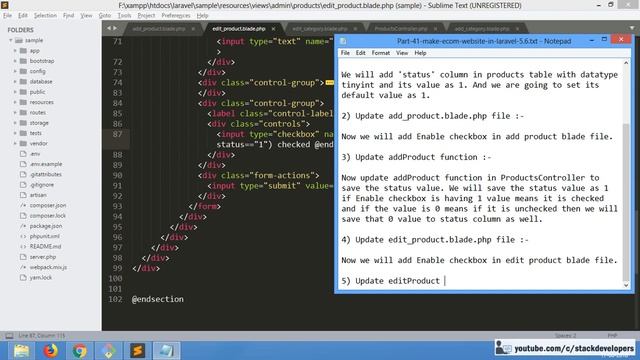Expand the routes folder
The width and height of the screenshot is (640, 360).
pyautogui.click(x=15, y=113)
